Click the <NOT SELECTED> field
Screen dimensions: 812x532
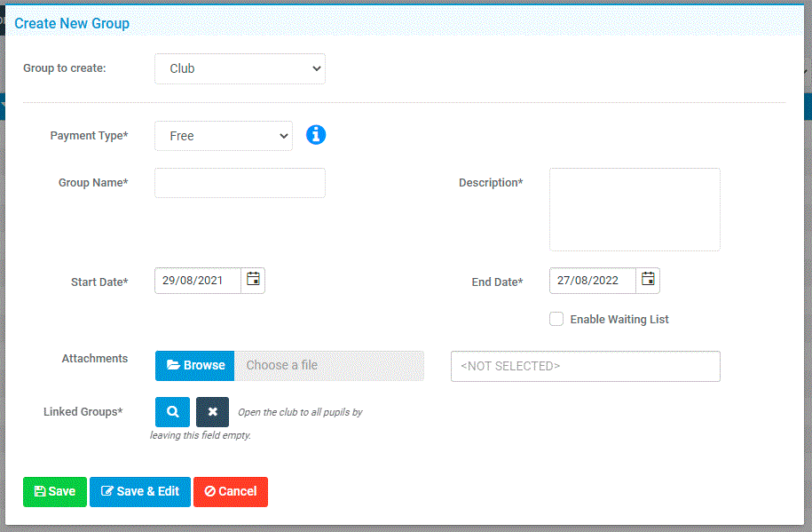pos(585,366)
